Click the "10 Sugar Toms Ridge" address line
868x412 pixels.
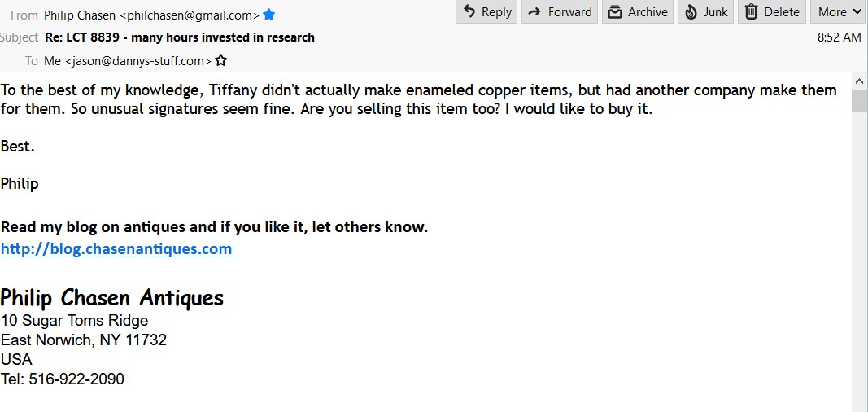point(75,320)
